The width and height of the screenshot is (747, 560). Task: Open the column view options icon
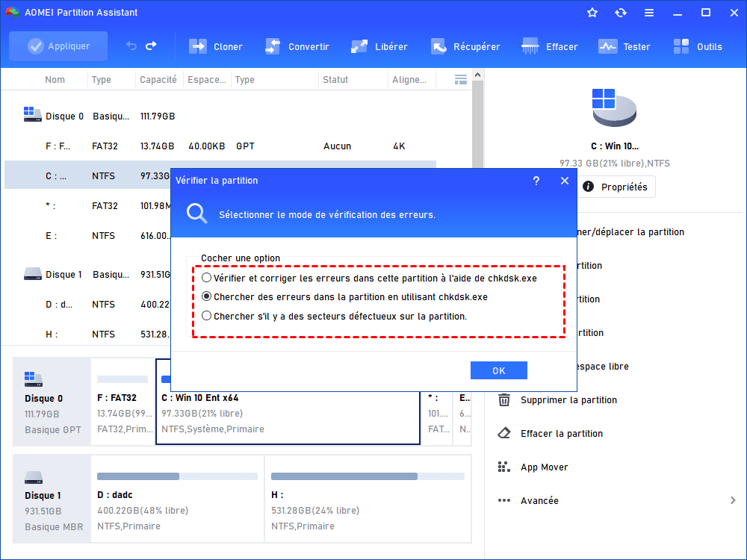coord(461,79)
